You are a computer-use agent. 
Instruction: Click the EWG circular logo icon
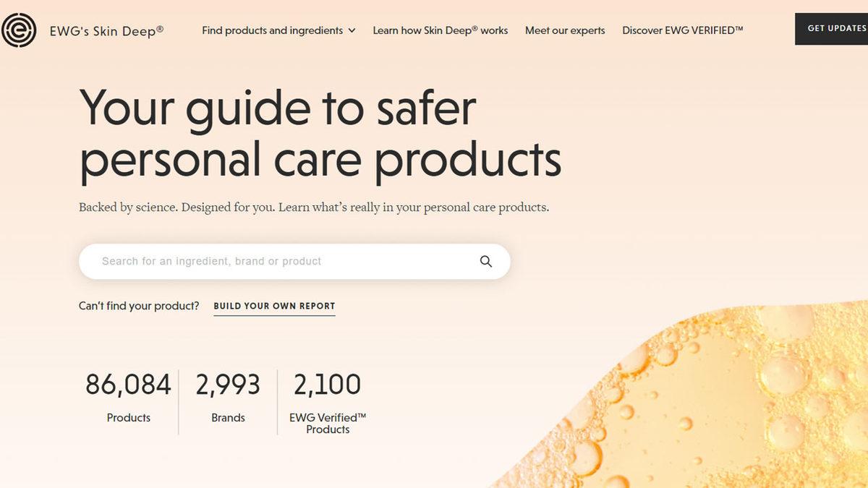click(x=19, y=30)
